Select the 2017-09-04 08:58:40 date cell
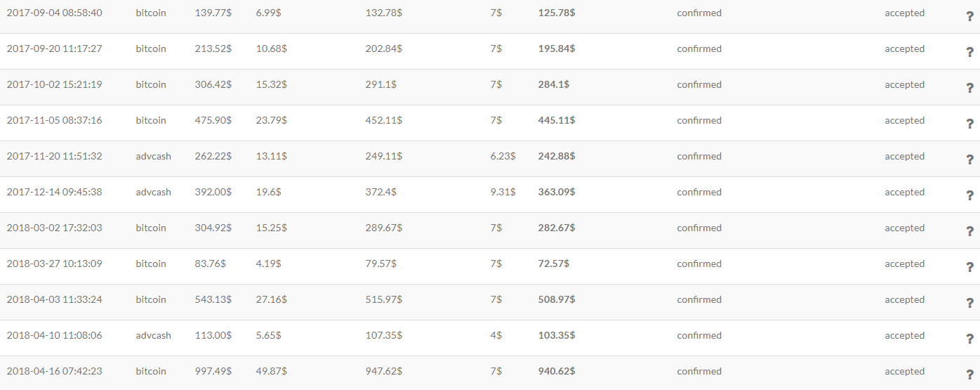 [54, 13]
